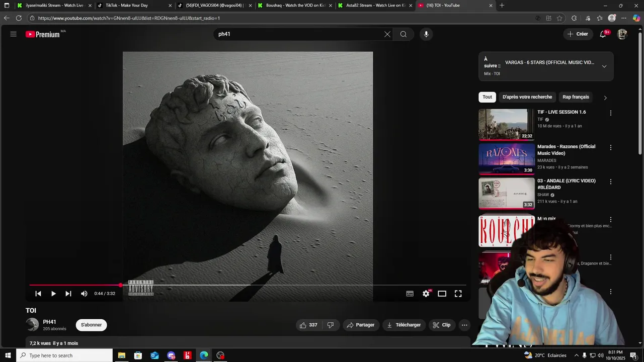The width and height of the screenshot is (644, 362).
Task: Open File Explorer from taskbar
Action: pos(122,355)
